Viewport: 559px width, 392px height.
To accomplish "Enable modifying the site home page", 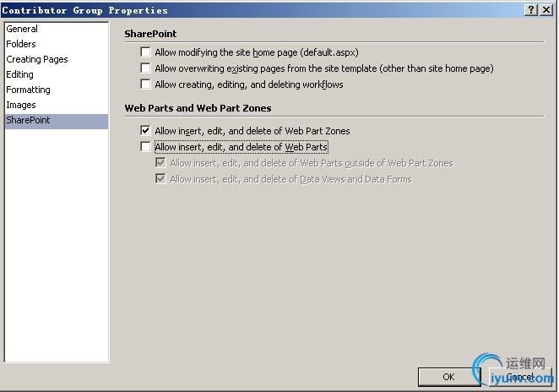I will pos(145,52).
